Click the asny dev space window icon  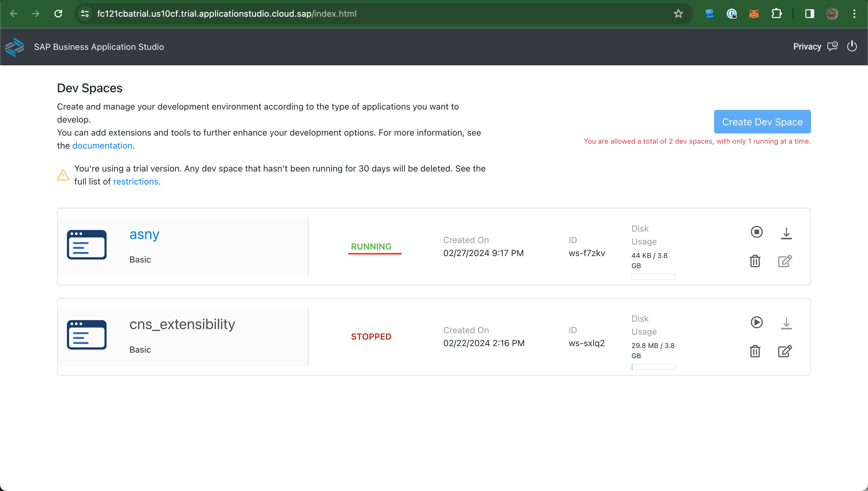[87, 245]
